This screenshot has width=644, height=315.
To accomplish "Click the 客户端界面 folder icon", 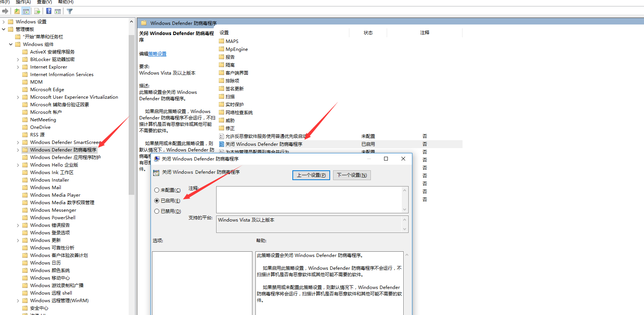I will (x=222, y=73).
